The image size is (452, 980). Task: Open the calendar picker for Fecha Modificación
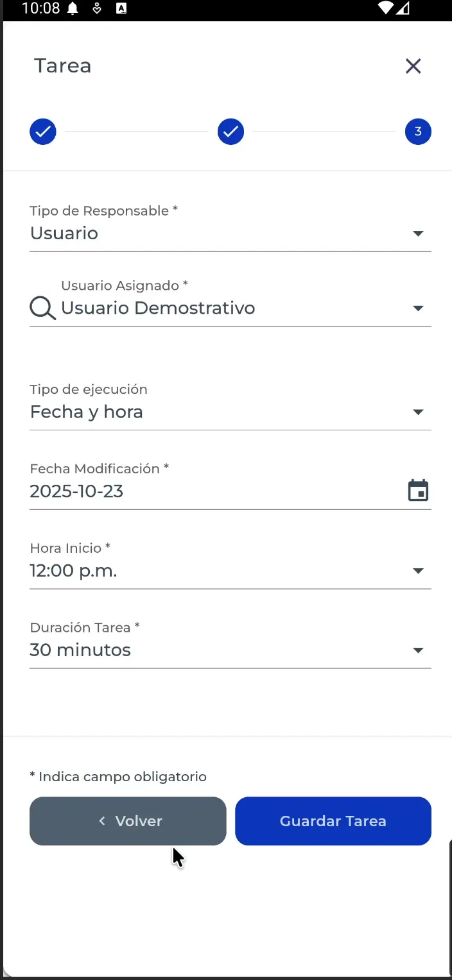(418, 491)
